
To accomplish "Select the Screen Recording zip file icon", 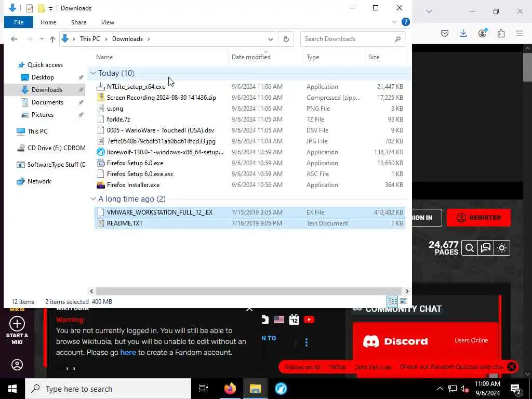I will click(x=101, y=98).
